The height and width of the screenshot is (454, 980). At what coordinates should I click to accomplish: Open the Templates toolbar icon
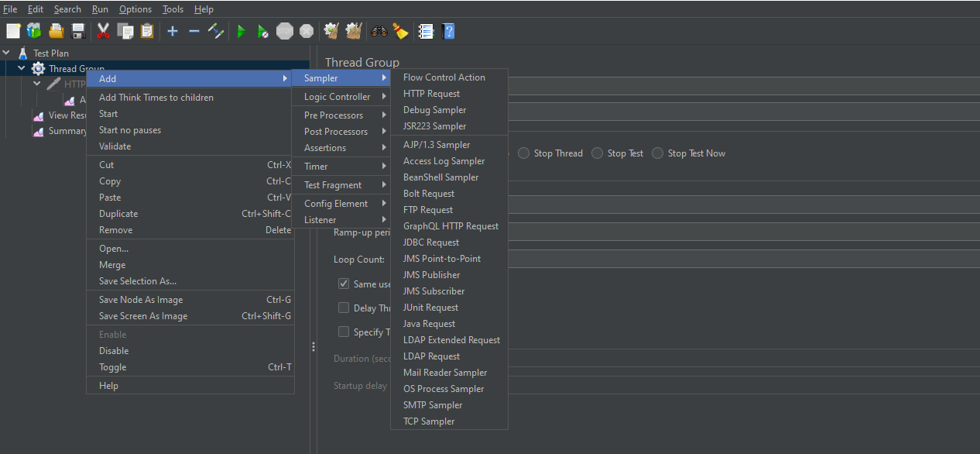point(34,31)
